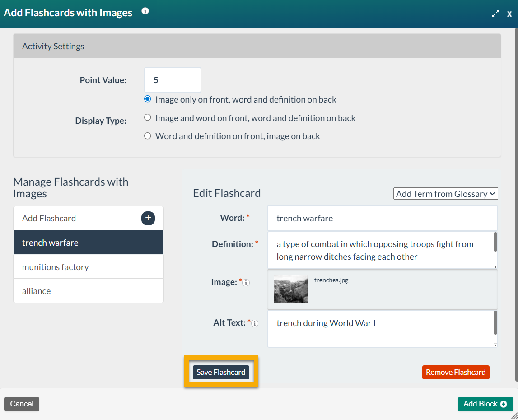Screen dimensions: 518x420
Task: Click the Alt Text field scrollbar
Action: point(495,322)
